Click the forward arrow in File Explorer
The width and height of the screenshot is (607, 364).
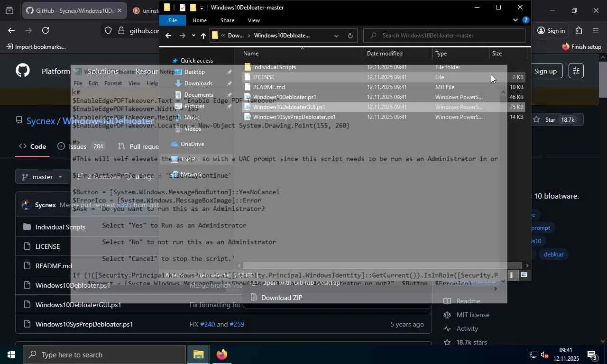(182, 36)
